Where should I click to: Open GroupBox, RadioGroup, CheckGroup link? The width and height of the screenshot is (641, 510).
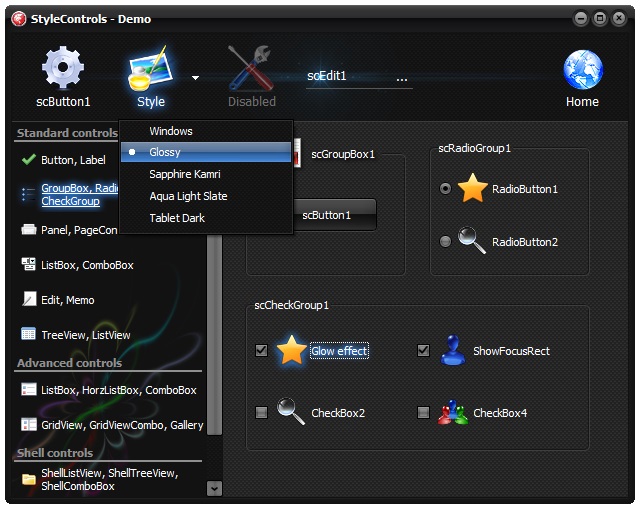[80, 195]
